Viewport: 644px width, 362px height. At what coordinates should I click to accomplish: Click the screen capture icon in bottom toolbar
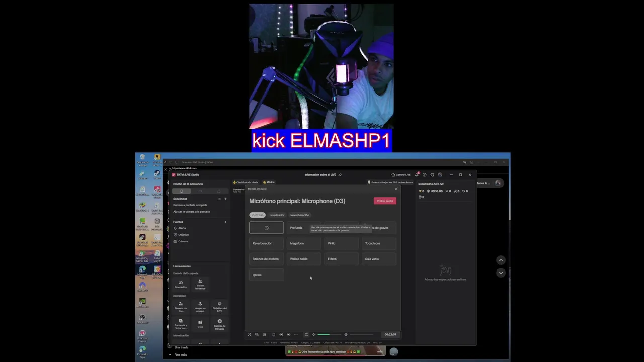[x=257, y=335]
